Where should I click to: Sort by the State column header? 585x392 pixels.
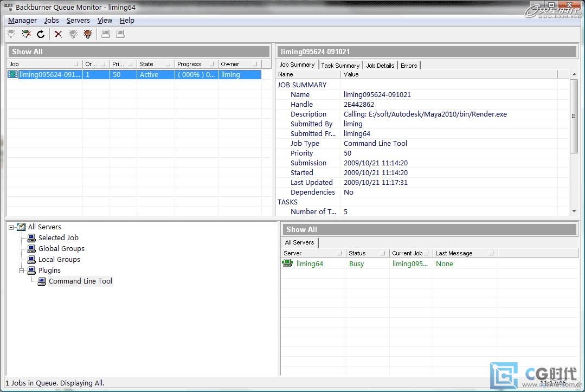tap(156, 64)
